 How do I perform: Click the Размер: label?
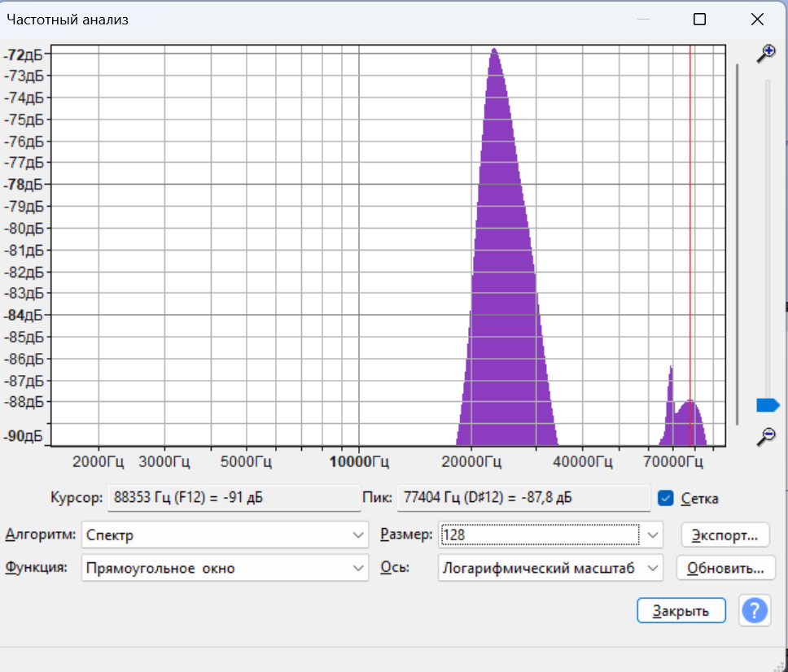[406, 535]
